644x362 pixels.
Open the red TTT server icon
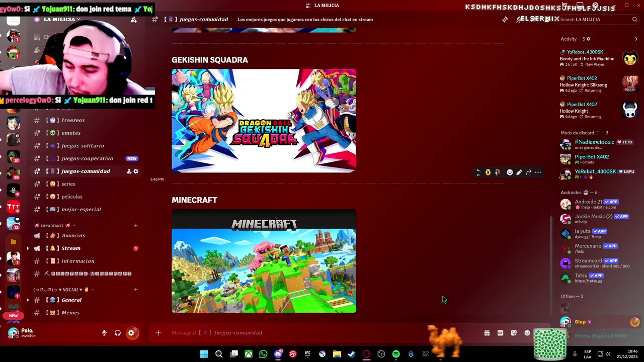pyautogui.click(x=14, y=207)
